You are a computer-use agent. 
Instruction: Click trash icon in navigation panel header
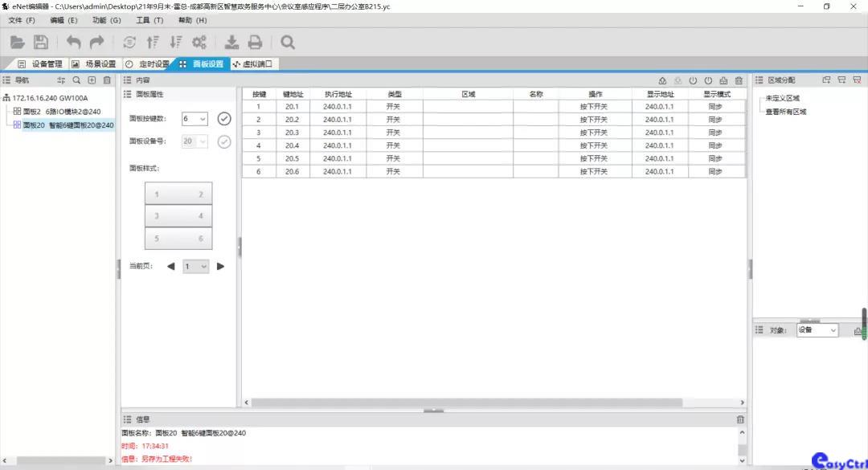pos(107,80)
